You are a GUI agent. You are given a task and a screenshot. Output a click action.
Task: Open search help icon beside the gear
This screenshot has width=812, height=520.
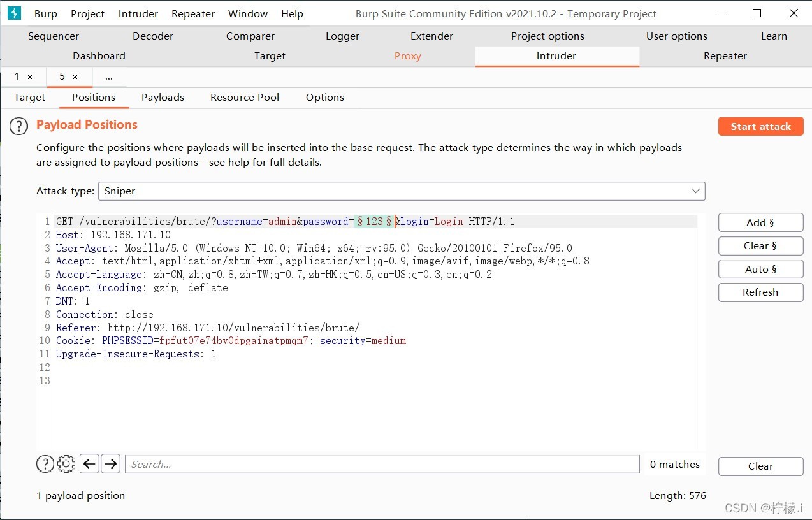pyautogui.click(x=45, y=464)
